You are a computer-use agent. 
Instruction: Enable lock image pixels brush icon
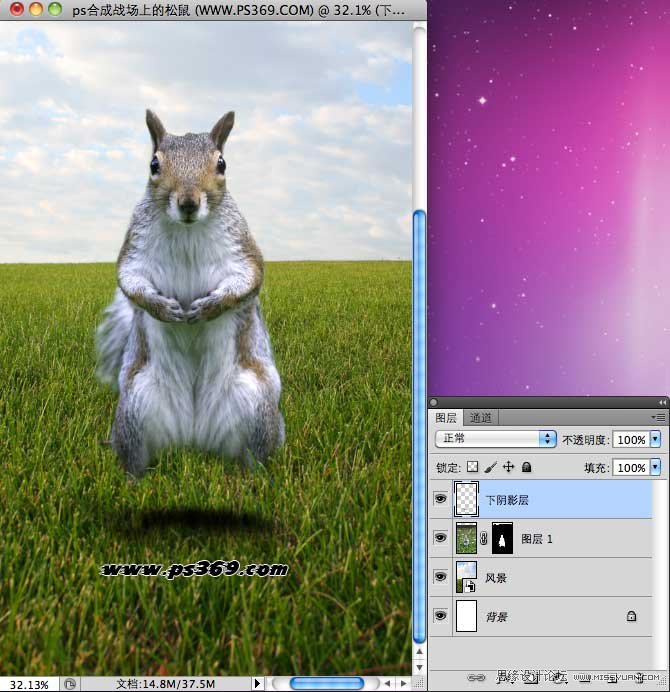tap(490, 466)
